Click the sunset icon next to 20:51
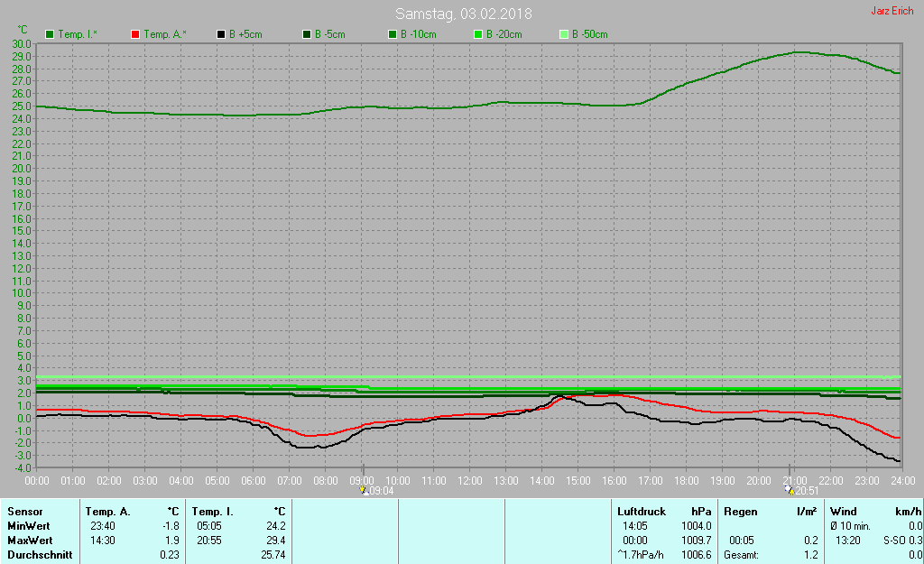Viewport: 924px width, 564px height. (790, 490)
